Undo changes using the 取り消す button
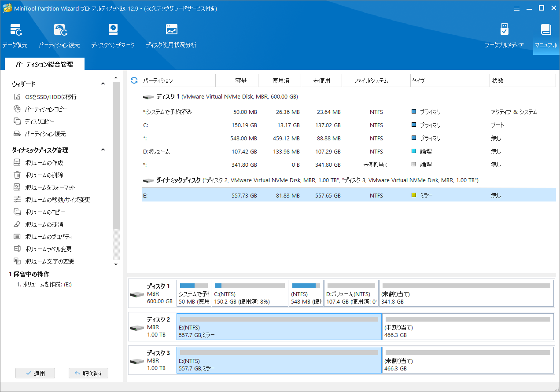The height and width of the screenshot is (392, 560). click(x=88, y=373)
